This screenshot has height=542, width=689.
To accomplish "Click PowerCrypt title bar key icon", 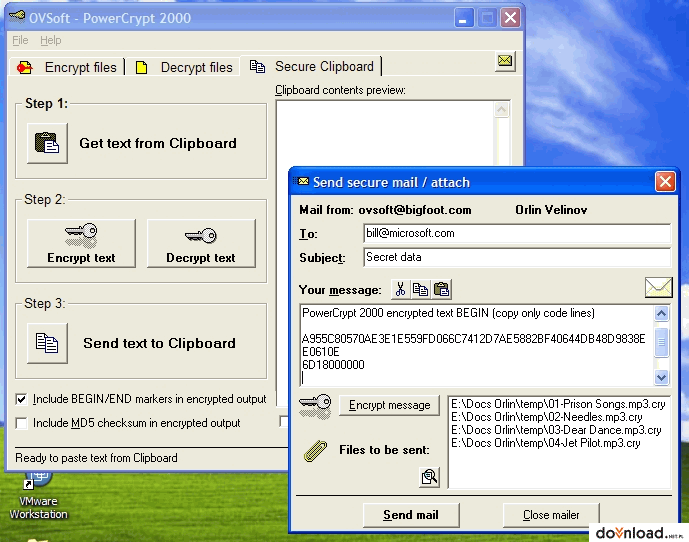I will 17,17.
